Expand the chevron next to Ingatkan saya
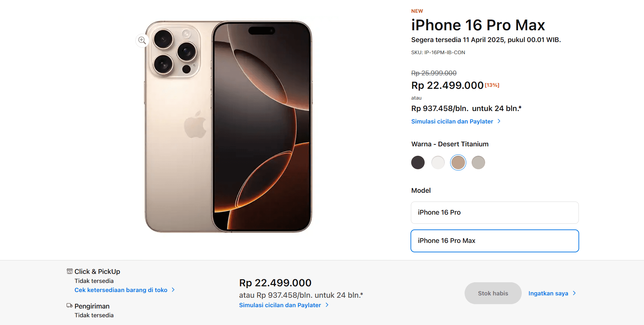The image size is (644, 325). click(x=574, y=293)
